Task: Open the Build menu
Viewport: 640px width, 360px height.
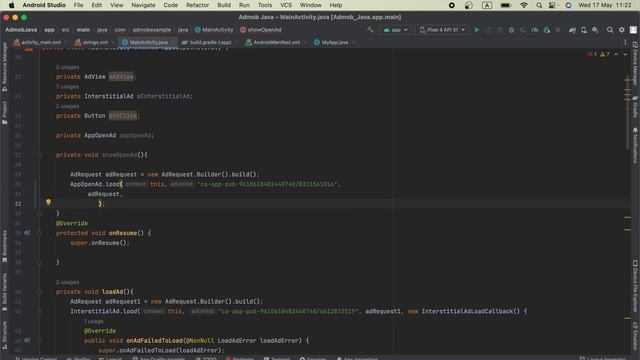Action: [x=224, y=5]
